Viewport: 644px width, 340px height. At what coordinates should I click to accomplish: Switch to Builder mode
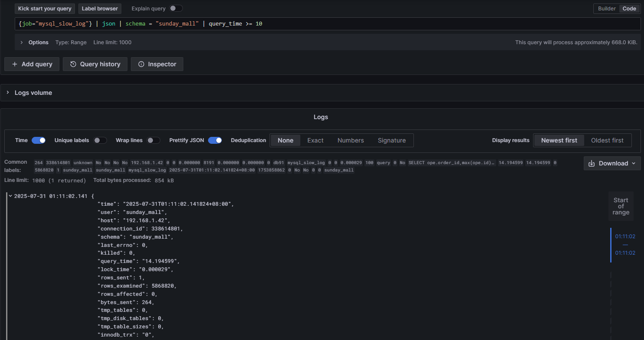607,9
